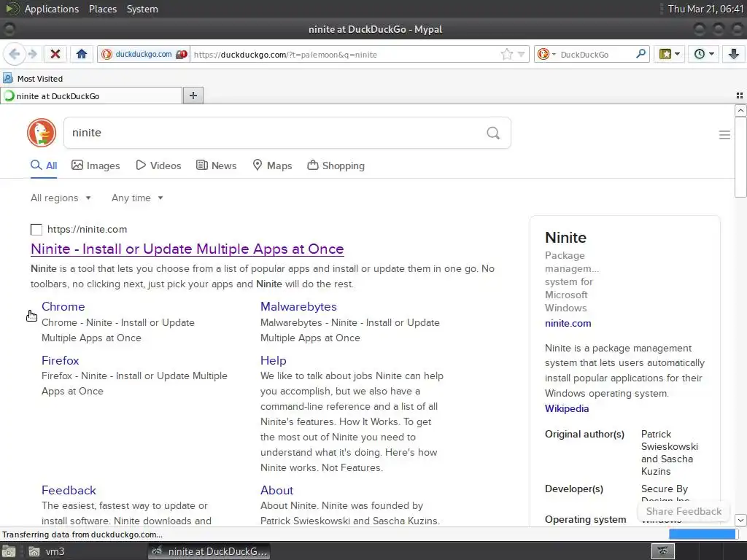Open the Downloads arrow button

(x=734, y=54)
